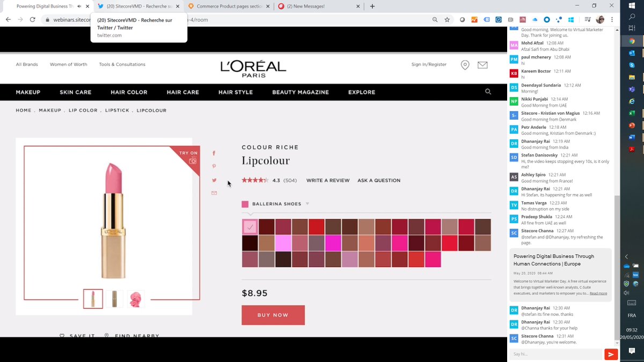This screenshot has height=362, width=644.
Task: Pin the product on Pinterest
Action: pyautogui.click(x=214, y=166)
